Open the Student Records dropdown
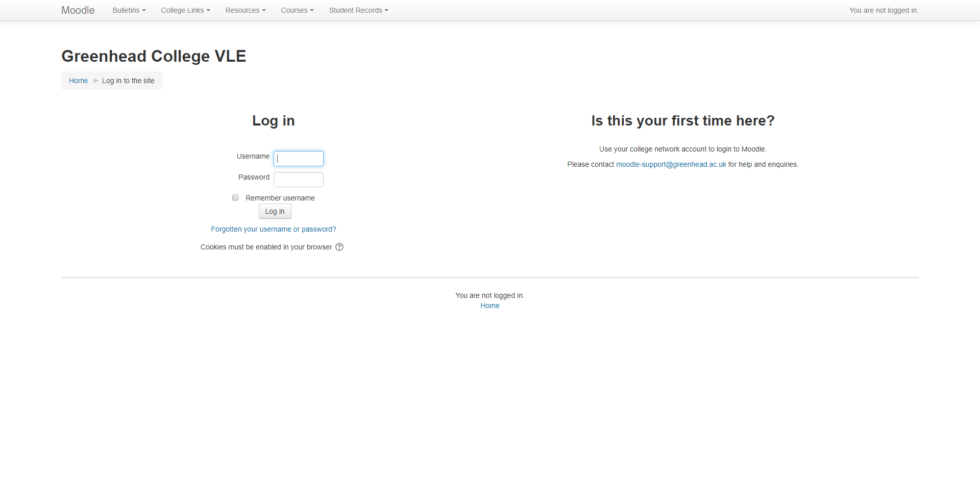Image resolution: width=980 pixels, height=478 pixels. point(358,10)
